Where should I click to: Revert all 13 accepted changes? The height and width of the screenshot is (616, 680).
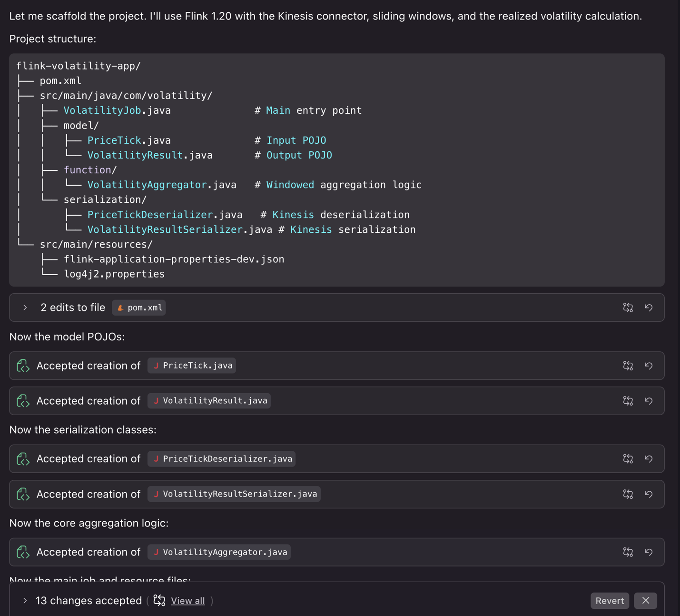(x=610, y=601)
